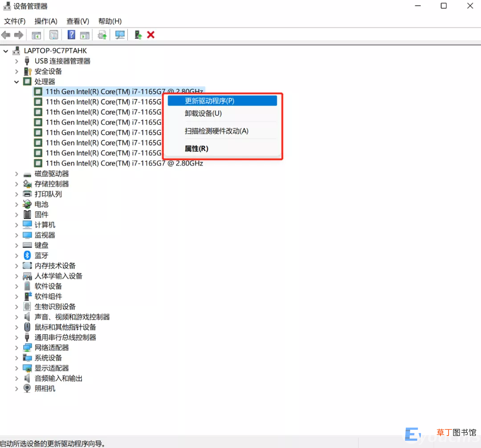
Task: Click the 鼠标和其他指针设备 mouse icon
Action: tap(27, 327)
